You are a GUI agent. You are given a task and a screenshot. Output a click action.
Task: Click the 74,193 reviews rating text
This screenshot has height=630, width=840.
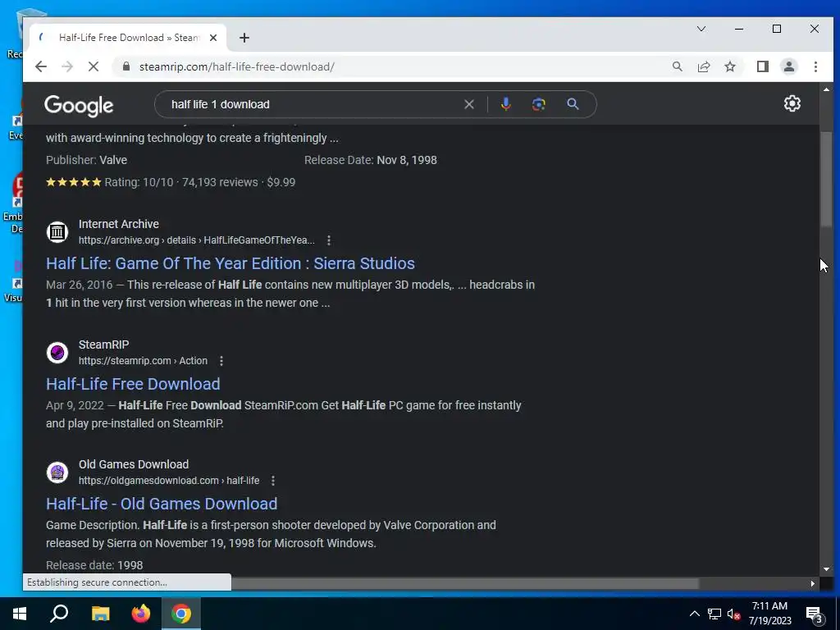[x=220, y=182]
